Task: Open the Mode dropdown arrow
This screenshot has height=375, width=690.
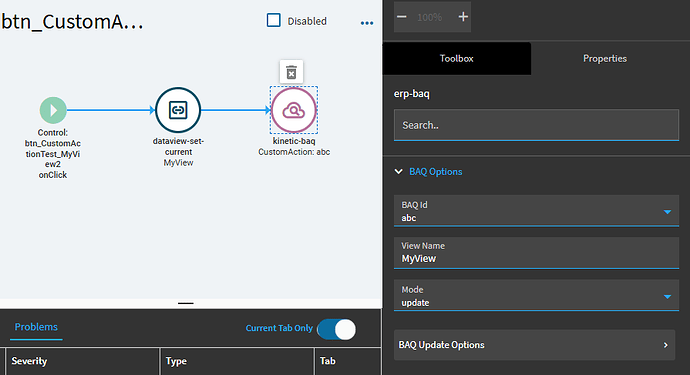Action: tap(668, 297)
